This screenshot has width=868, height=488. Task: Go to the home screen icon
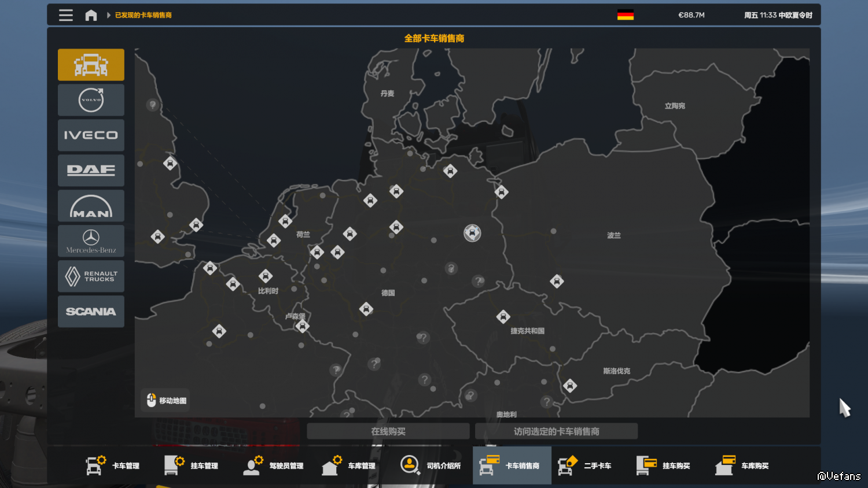[x=91, y=15]
